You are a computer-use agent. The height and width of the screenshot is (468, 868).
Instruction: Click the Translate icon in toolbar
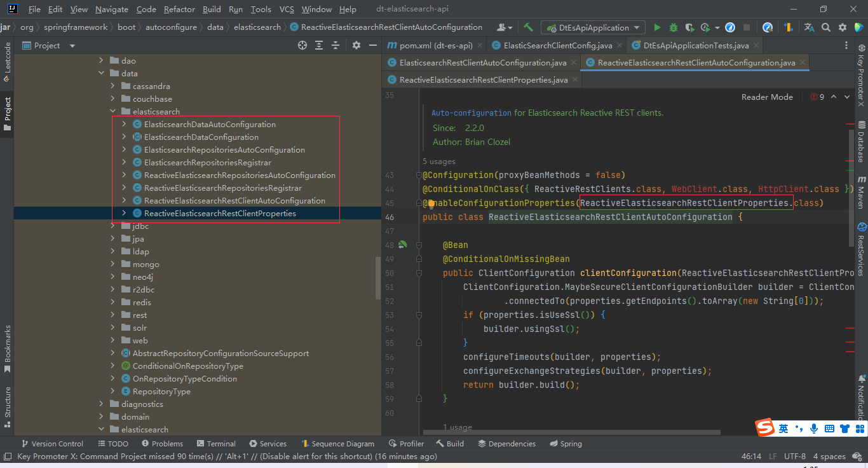click(809, 27)
